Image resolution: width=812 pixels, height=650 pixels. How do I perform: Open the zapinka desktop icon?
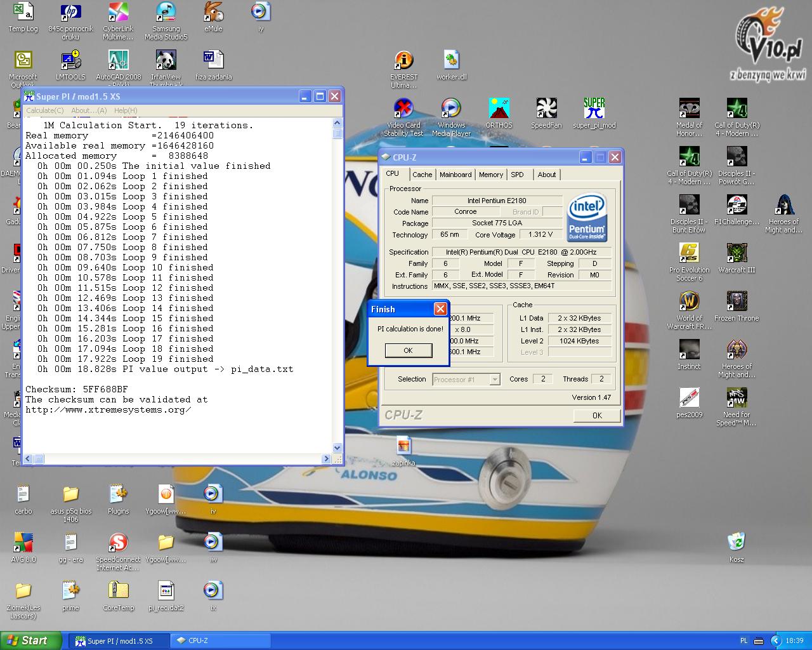coord(403,451)
